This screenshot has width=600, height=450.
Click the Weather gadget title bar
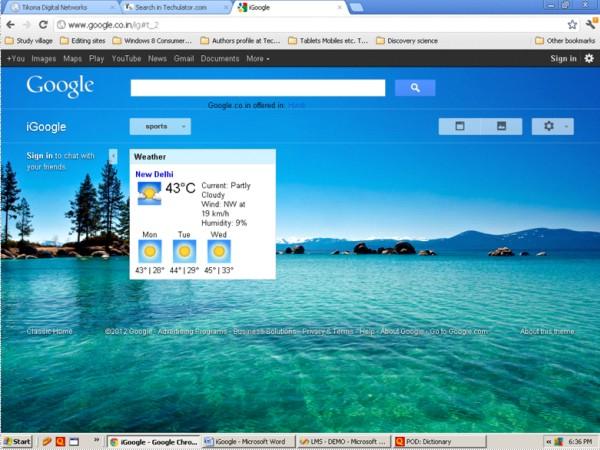(202, 157)
